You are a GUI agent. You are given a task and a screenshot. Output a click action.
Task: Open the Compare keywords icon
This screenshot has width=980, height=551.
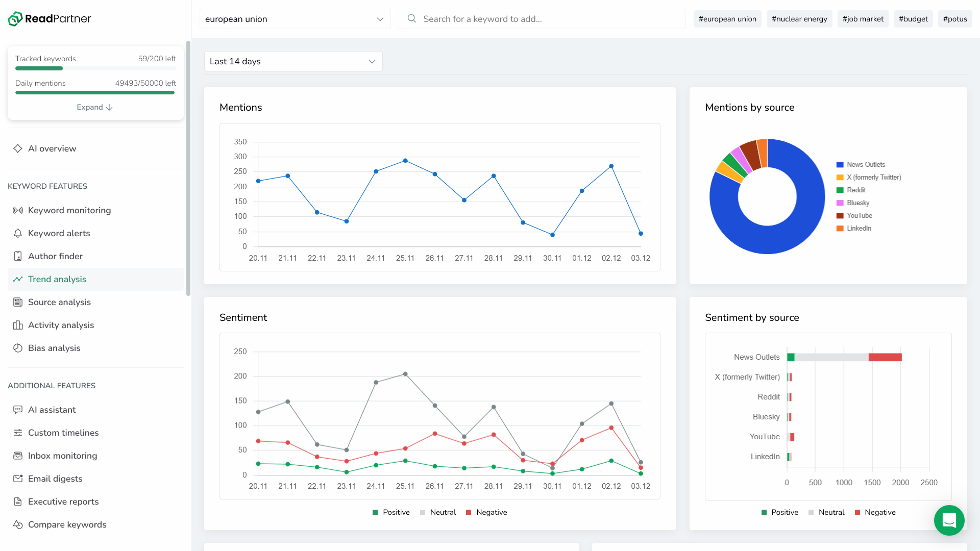click(x=18, y=524)
